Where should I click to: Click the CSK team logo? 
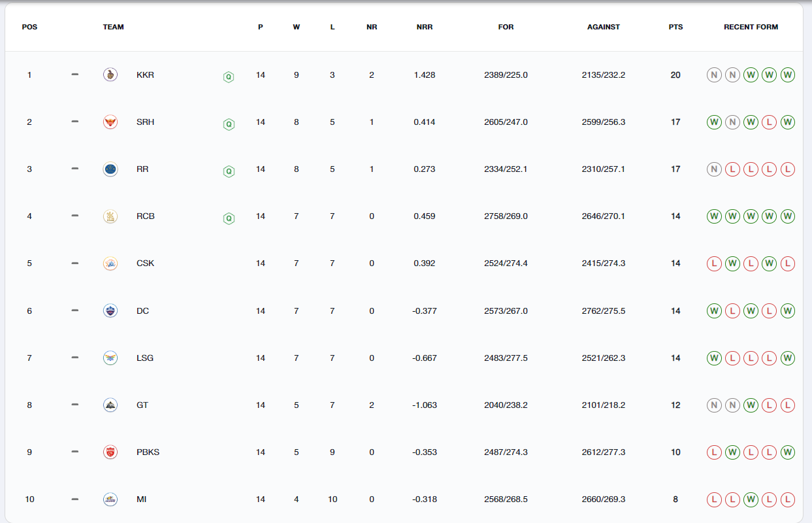coord(110,263)
